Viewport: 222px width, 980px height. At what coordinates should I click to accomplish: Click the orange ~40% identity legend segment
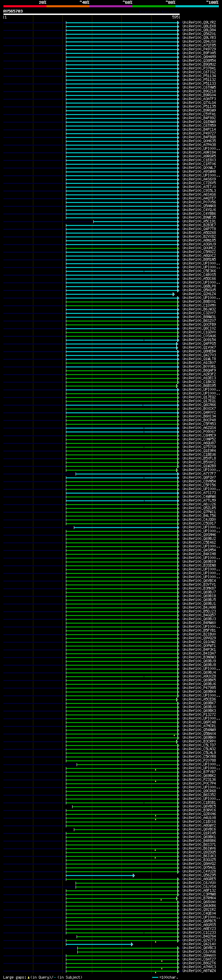pyautogui.click(x=68, y=6)
